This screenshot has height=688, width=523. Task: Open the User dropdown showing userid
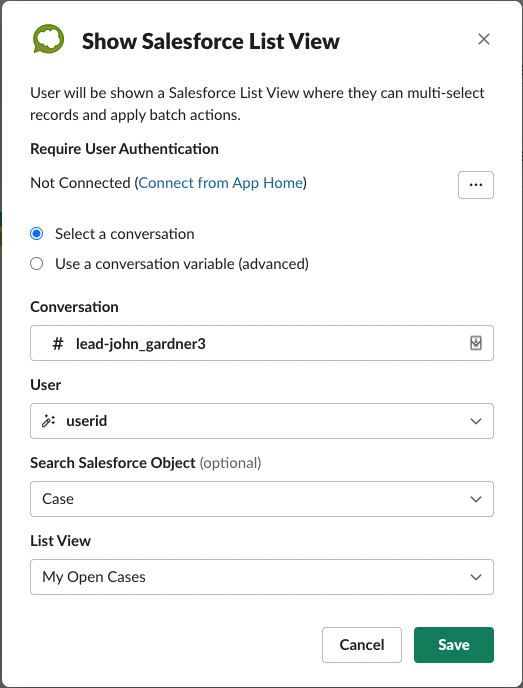tap(262, 421)
